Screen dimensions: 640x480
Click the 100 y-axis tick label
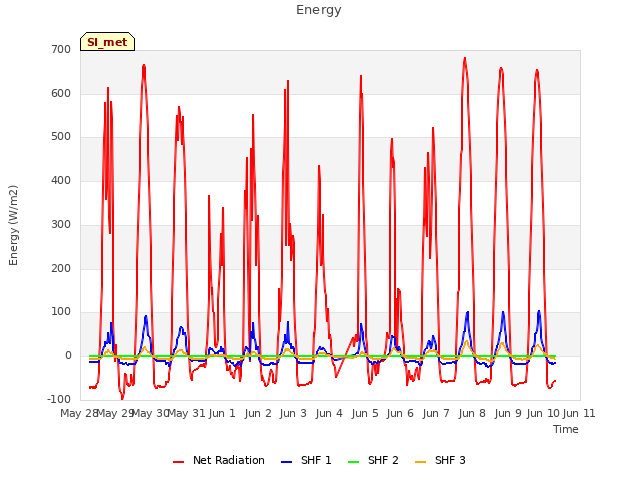[x=61, y=312]
